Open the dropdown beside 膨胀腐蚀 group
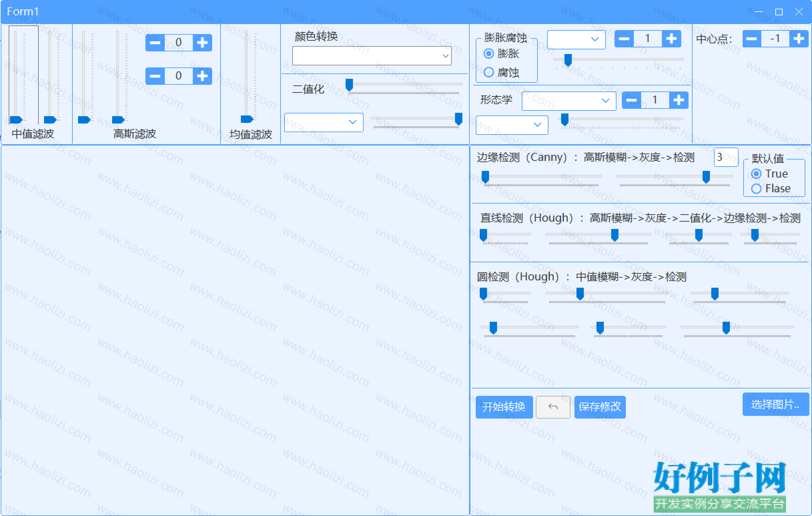The width and height of the screenshot is (812, 516). pos(576,39)
